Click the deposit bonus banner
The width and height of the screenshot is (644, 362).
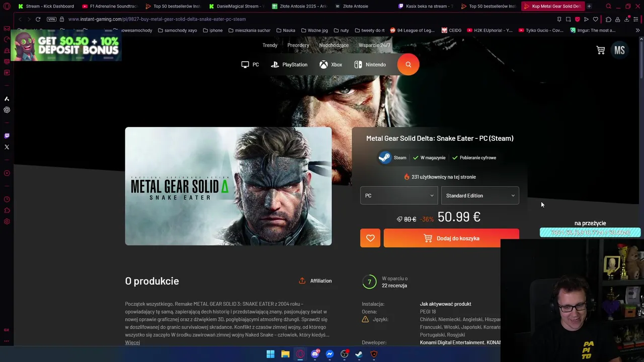click(66, 46)
